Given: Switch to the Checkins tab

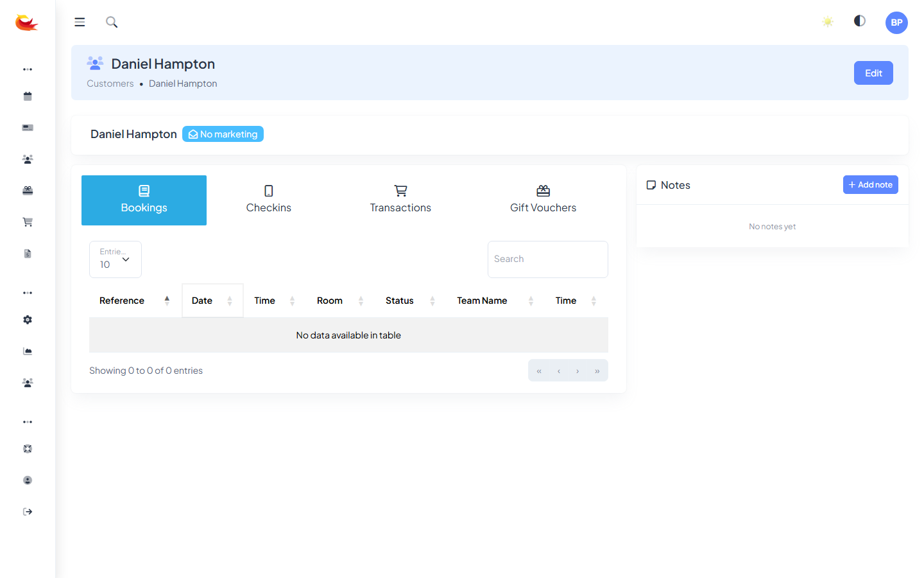Looking at the screenshot, I should [x=269, y=200].
